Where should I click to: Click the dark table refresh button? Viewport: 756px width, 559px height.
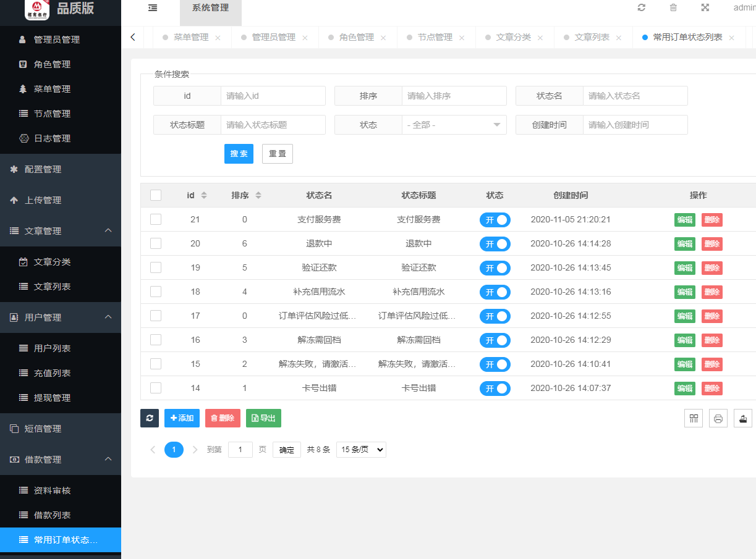click(150, 418)
